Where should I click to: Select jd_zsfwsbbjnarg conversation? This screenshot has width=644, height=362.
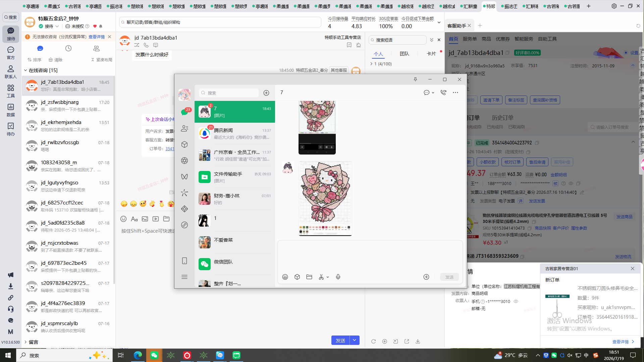click(x=68, y=106)
